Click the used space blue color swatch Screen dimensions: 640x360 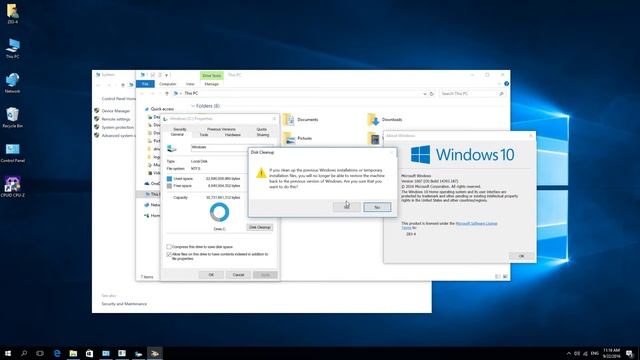(x=169, y=179)
